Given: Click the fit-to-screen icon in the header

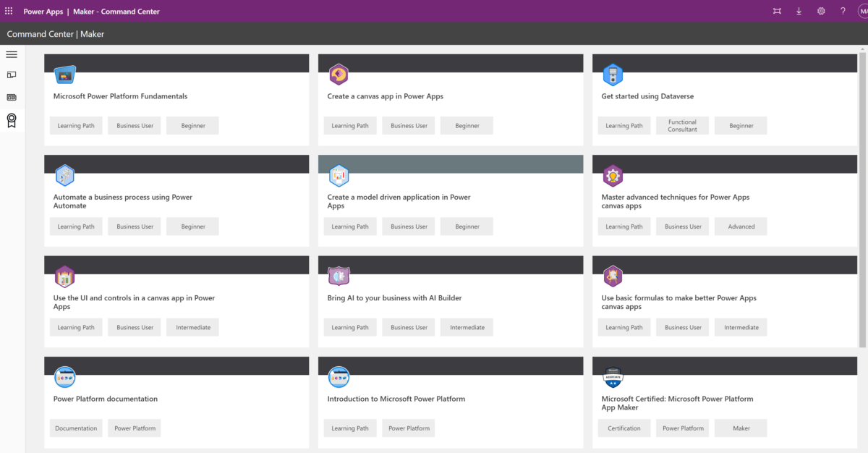Looking at the screenshot, I should tap(777, 11).
